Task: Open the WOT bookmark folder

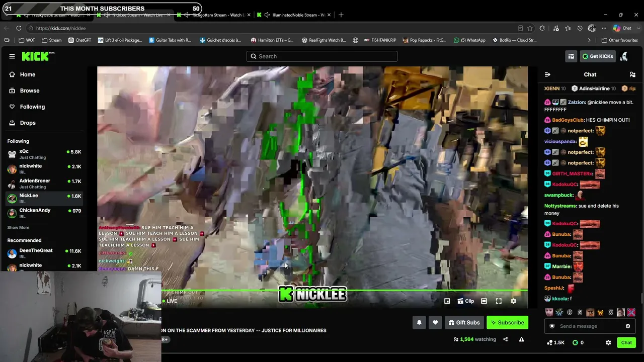Action: tap(27, 40)
